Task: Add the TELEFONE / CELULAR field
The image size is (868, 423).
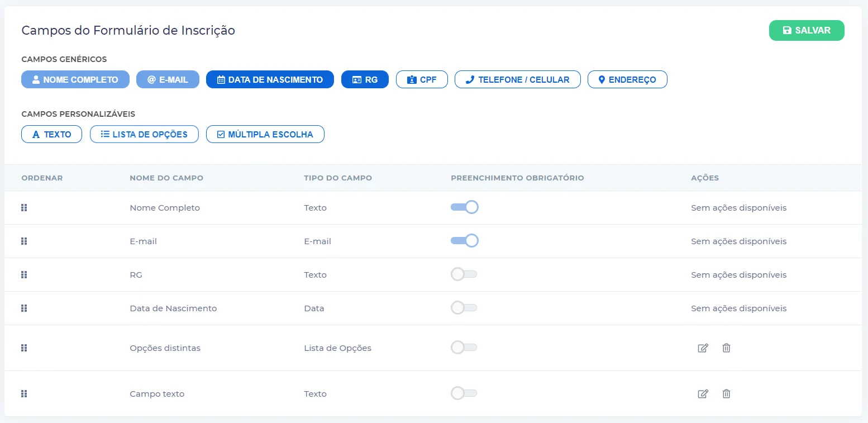Action: (518, 79)
